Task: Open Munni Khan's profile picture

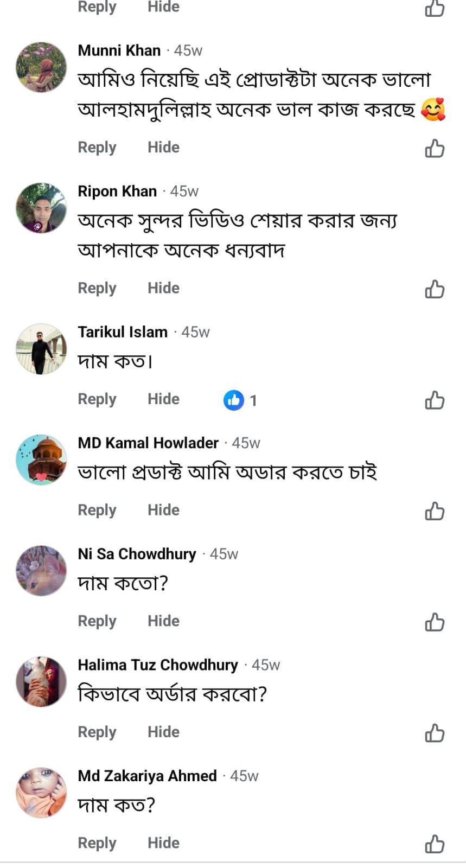Action: [41, 67]
